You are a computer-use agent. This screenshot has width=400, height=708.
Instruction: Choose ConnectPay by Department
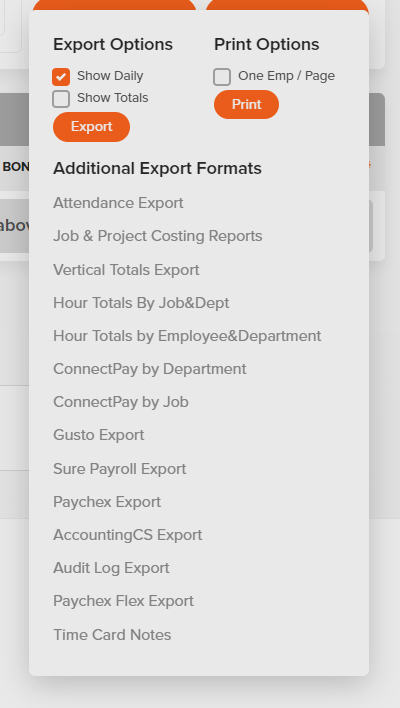coord(150,369)
